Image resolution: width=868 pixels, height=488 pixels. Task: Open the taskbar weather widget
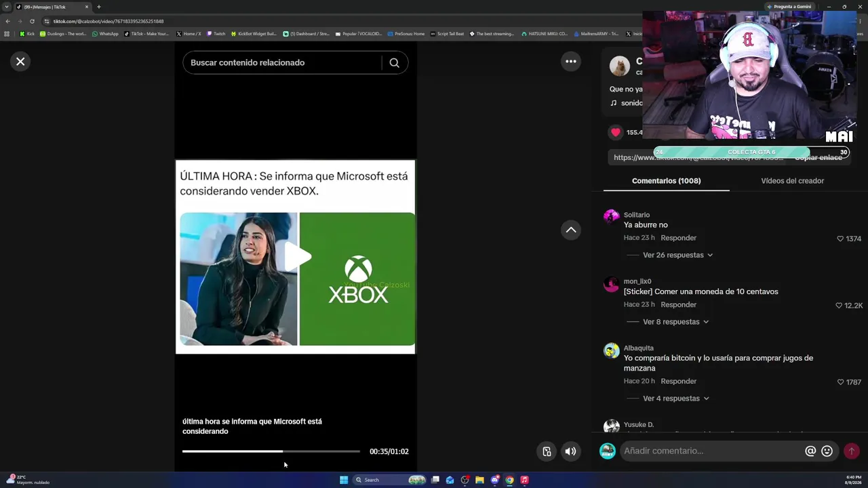(28, 480)
